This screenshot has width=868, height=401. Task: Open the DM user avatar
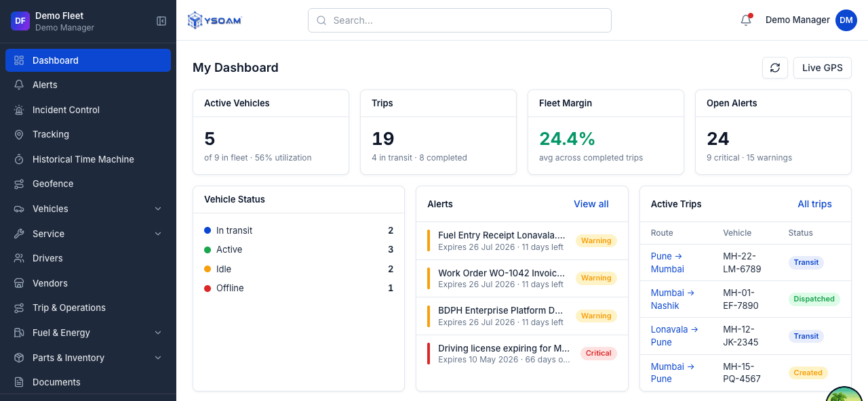coord(846,20)
